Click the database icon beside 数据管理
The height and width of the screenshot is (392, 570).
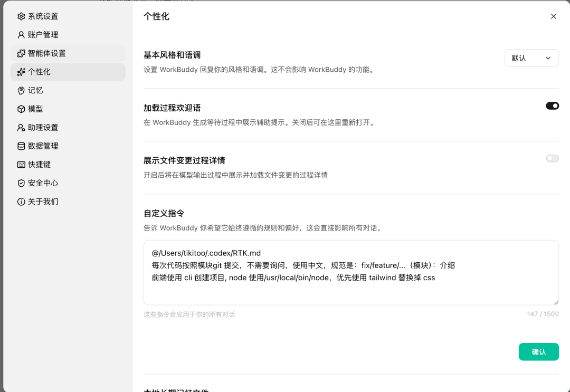(x=21, y=146)
